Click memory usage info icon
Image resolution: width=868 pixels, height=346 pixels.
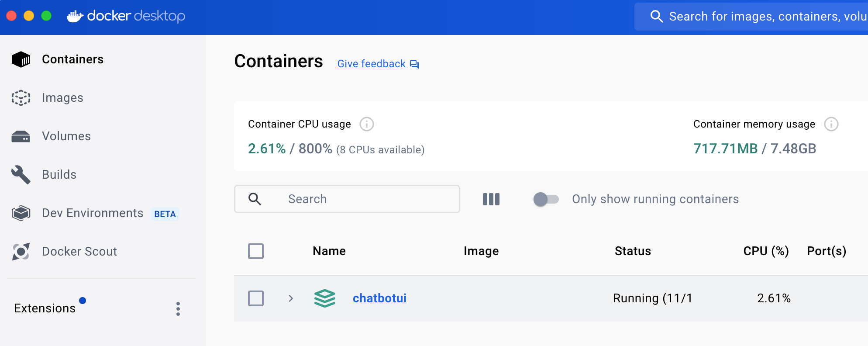tap(831, 125)
